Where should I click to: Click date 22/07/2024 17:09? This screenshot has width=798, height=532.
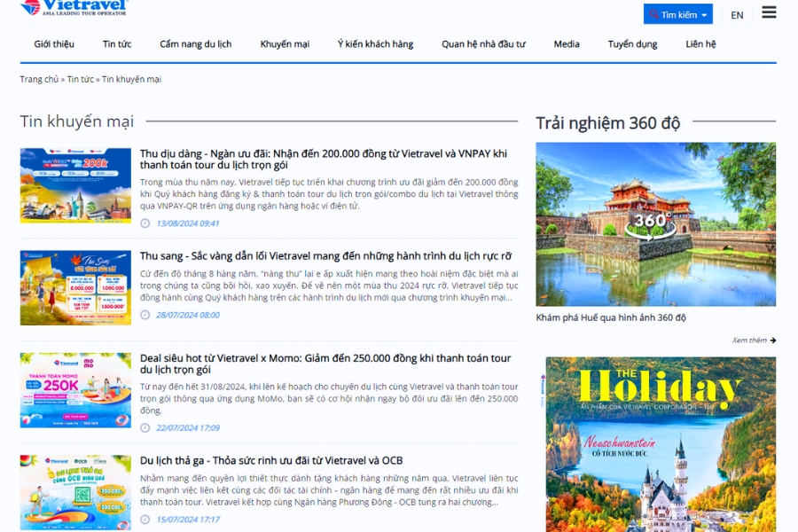click(188, 428)
